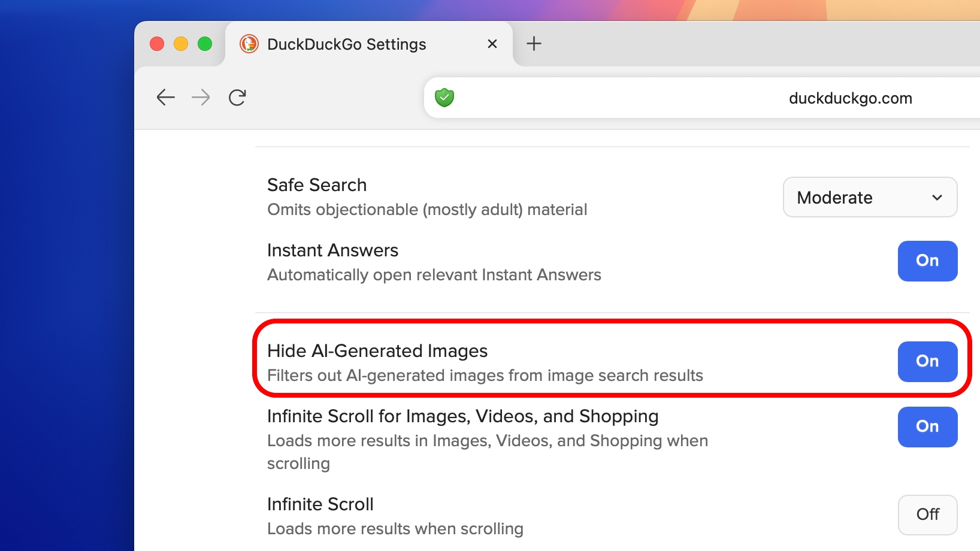
Task: Click the forward navigation arrow
Action: [201, 97]
